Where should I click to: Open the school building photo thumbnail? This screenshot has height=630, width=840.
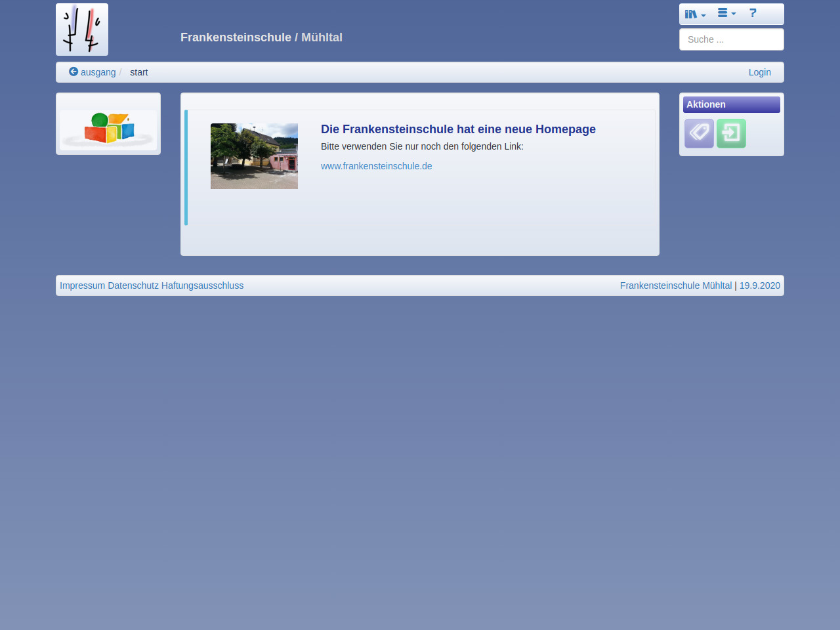pyautogui.click(x=254, y=156)
